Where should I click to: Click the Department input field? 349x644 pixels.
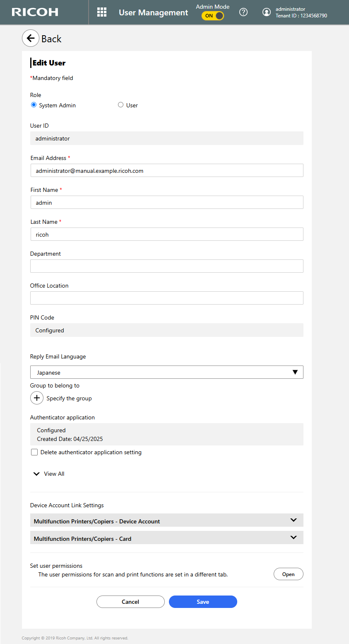166,266
